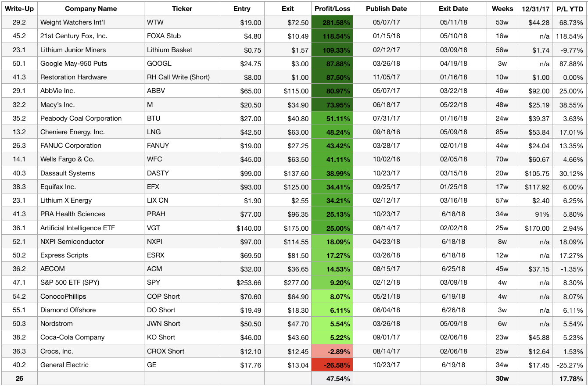This screenshot has width=588, height=386.
Task: Click the 12/31/17 column header
Action: coord(535,8)
